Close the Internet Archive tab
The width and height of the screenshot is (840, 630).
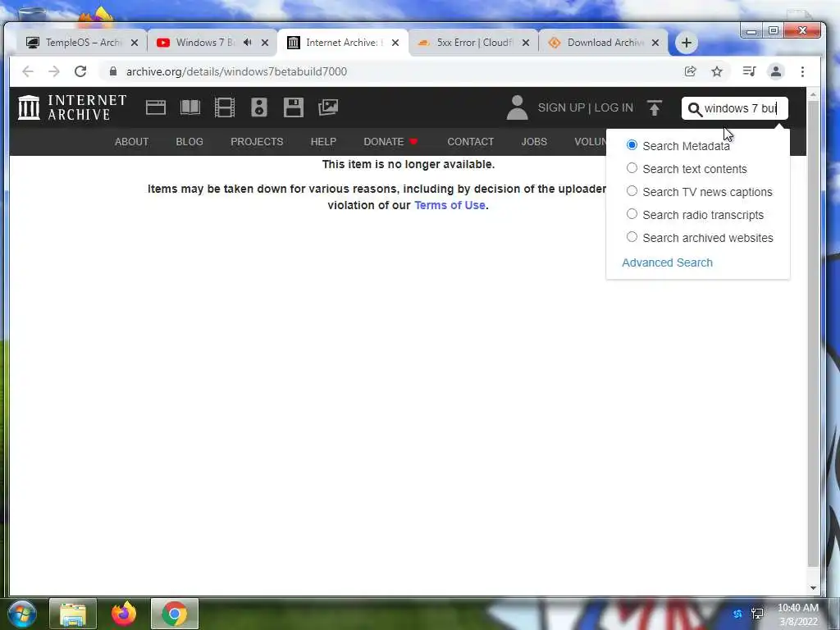[x=395, y=43]
